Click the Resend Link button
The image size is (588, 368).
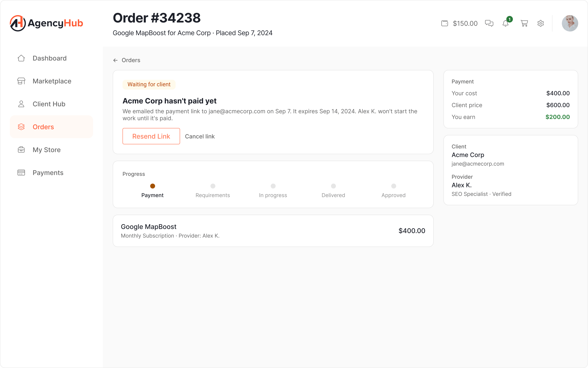(x=151, y=136)
